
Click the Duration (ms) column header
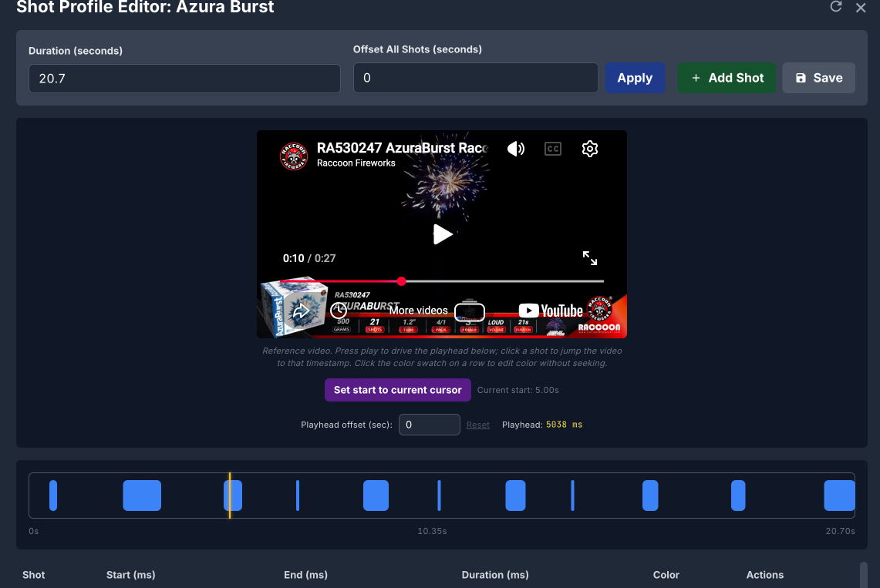point(495,575)
